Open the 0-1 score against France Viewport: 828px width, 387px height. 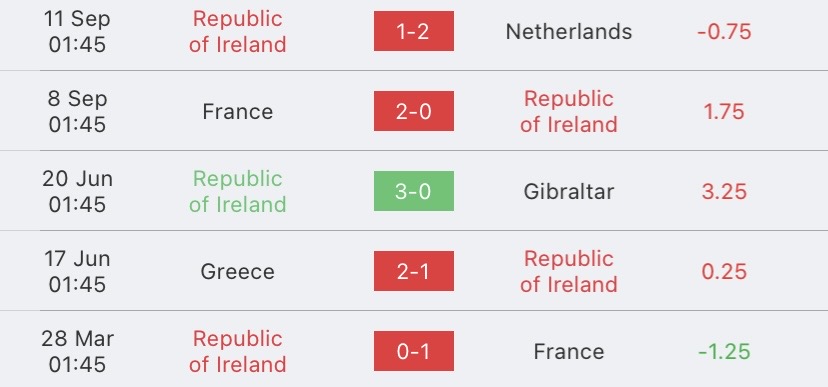click(x=413, y=352)
